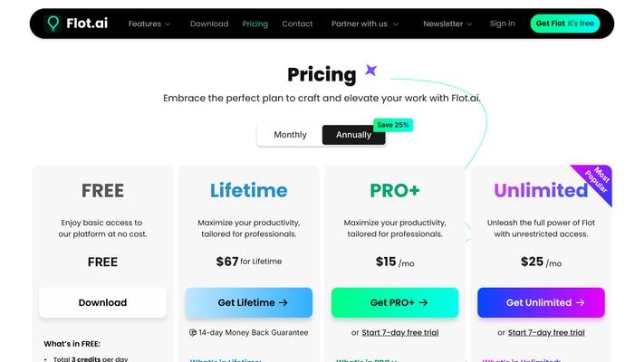Open the Sign in link
The height and width of the screenshot is (362, 644).
point(502,24)
